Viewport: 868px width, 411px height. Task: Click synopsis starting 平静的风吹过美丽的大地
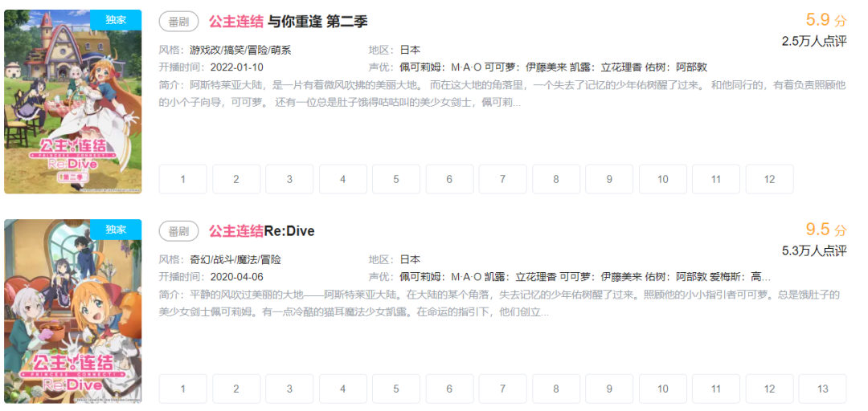coord(499,303)
